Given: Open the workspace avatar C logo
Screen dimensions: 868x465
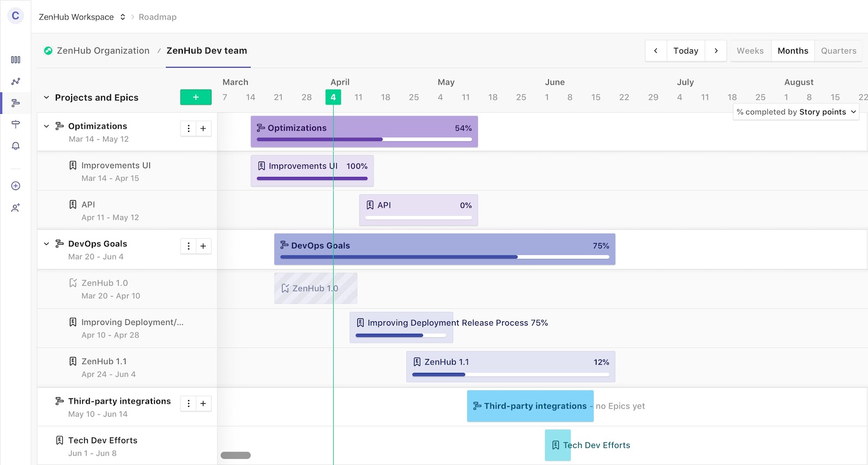Looking at the screenshot, I should coord(15,16).
